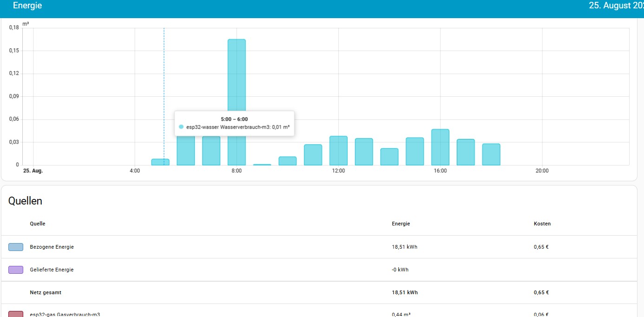Click the Energie page title
This screenshot has height=317, width=644.
coord(27,6)
